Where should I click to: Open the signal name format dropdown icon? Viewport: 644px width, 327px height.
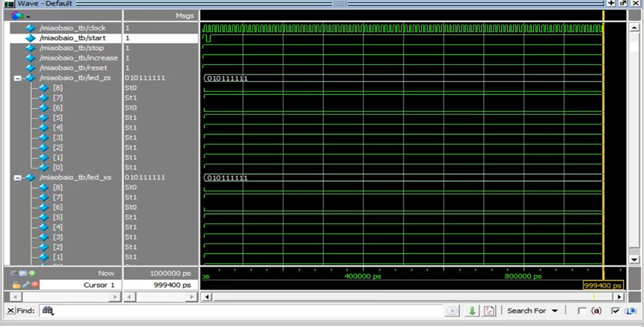point(19,16)
